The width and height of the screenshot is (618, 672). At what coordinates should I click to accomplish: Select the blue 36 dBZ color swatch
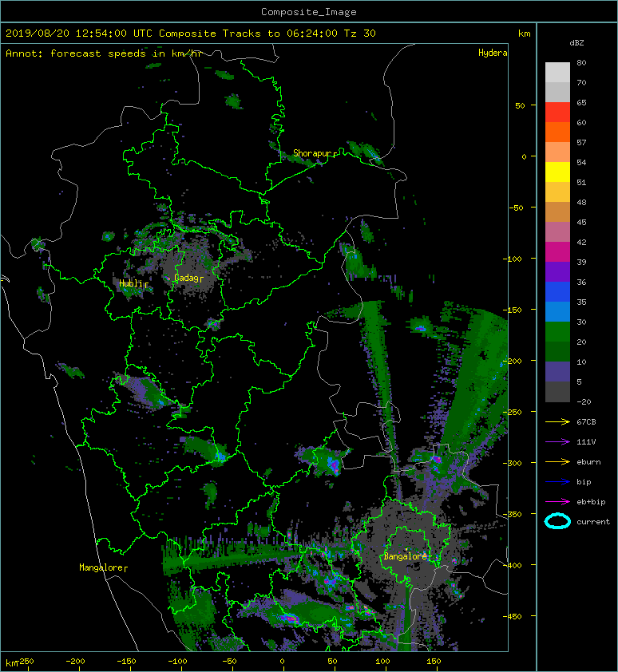[557, 291]
